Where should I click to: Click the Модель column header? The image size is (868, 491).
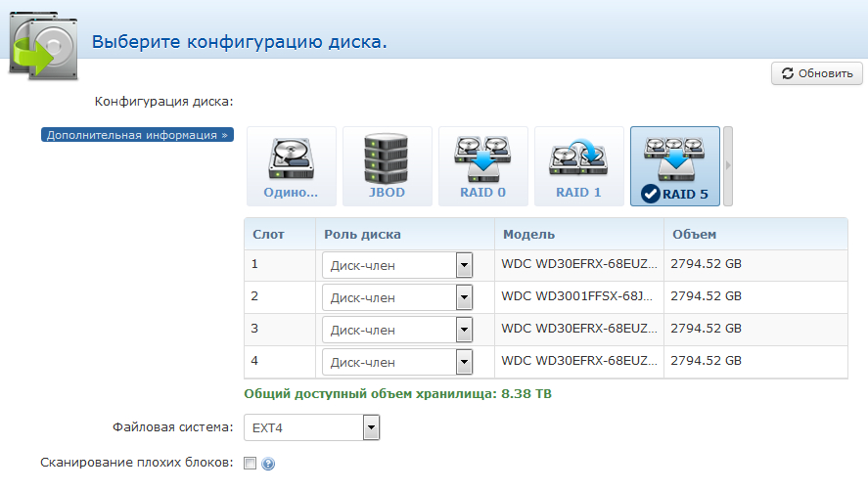pyautogui.click(x=528, y=235)
